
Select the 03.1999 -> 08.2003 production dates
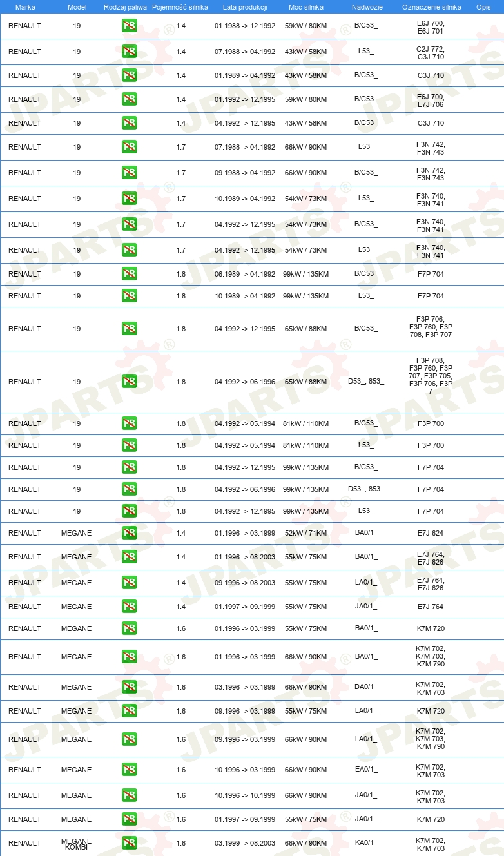pyautogui.click(x=245, y=844)
